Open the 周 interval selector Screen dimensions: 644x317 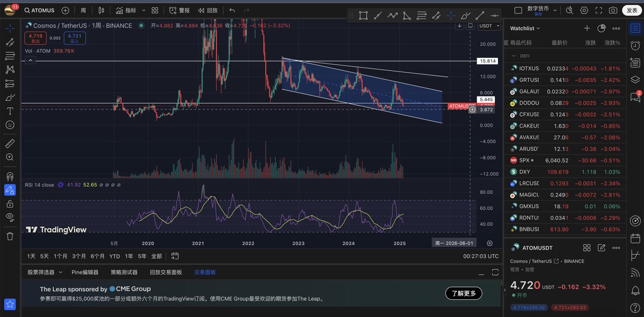click(83, 10)
